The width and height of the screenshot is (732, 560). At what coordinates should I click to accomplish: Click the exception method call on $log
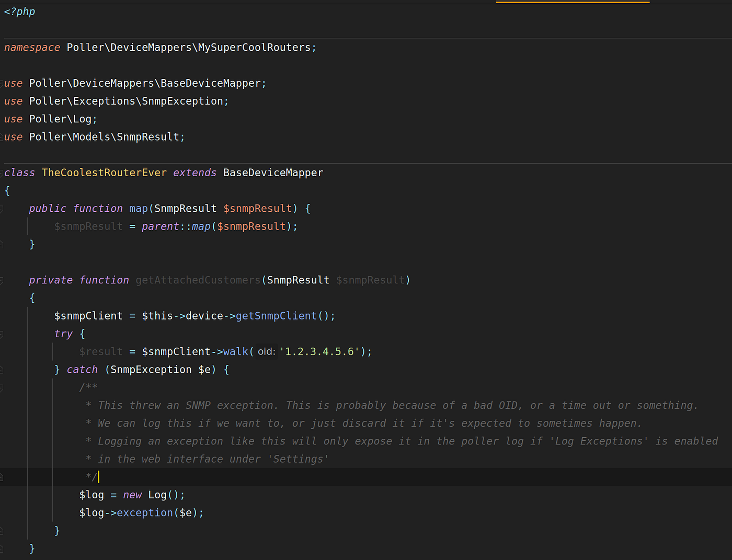(x=145, y=513)
